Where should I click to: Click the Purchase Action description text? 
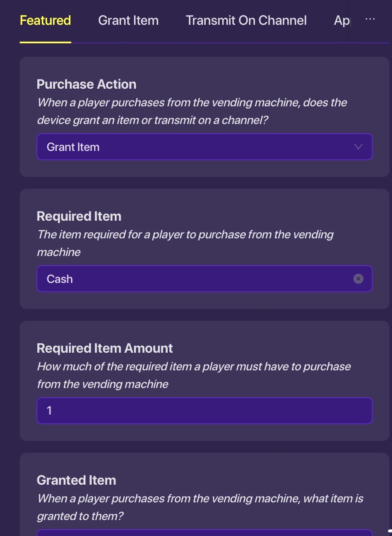click(192, 111)
